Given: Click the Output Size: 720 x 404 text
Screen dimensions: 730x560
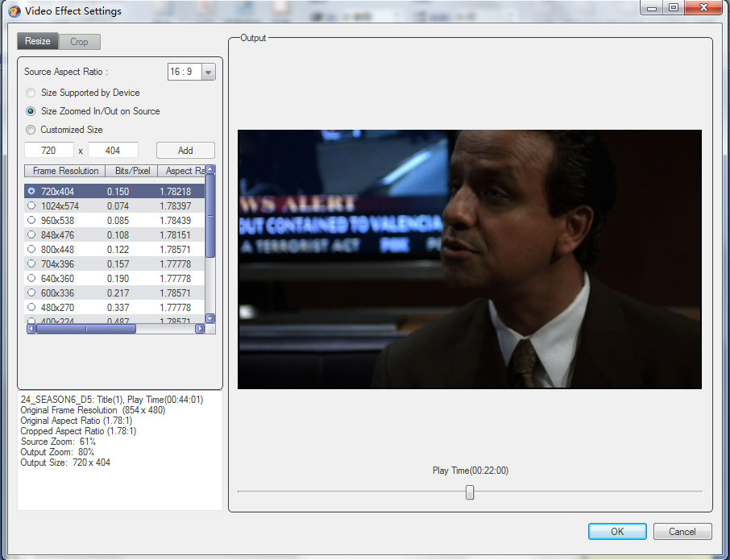Looking at the screenshot, I should [x=65, y=463].
